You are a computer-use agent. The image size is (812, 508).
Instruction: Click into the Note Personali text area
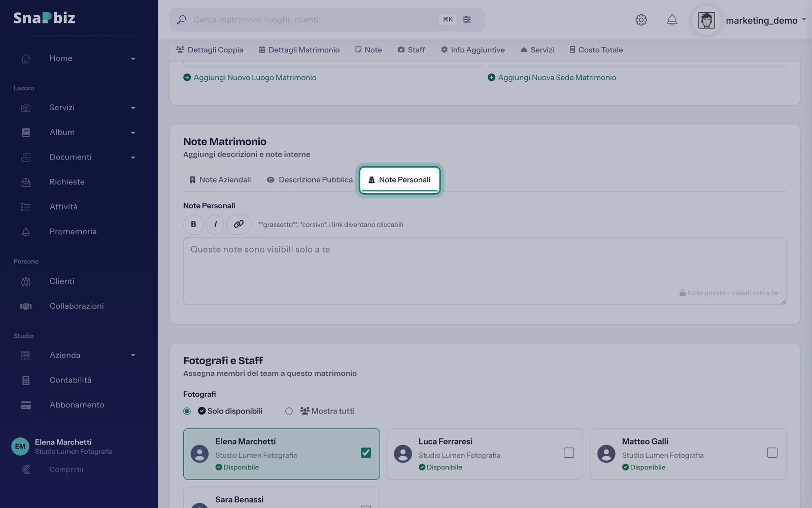pyautogui.click(x=485, y=271)
